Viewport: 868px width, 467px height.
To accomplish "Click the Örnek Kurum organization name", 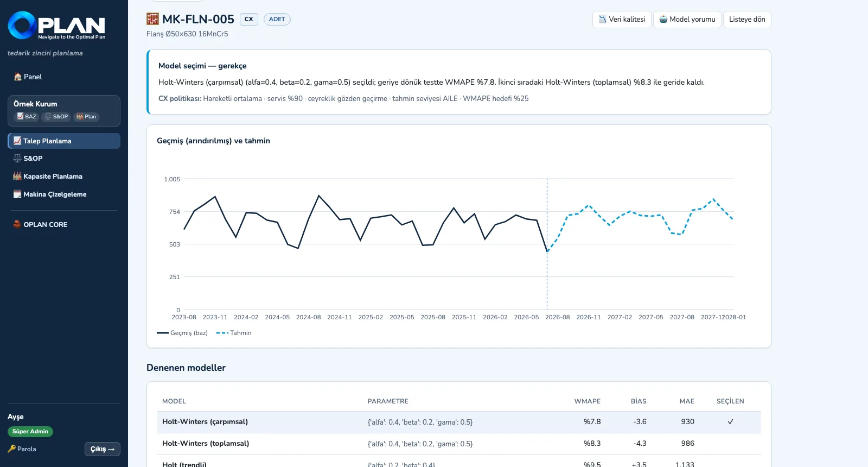I will (35, 104).
